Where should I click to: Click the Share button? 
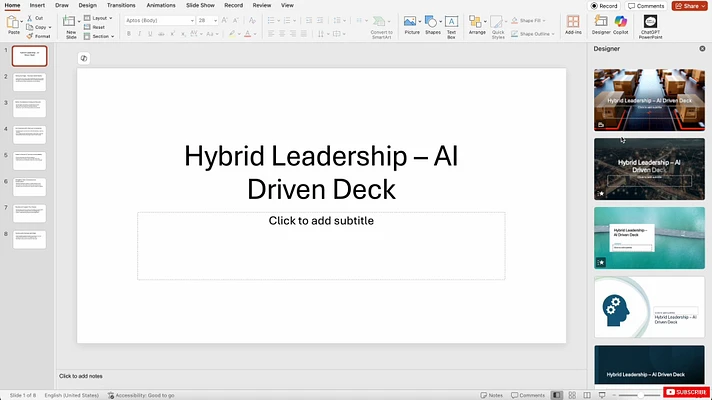tap(690, 5)
